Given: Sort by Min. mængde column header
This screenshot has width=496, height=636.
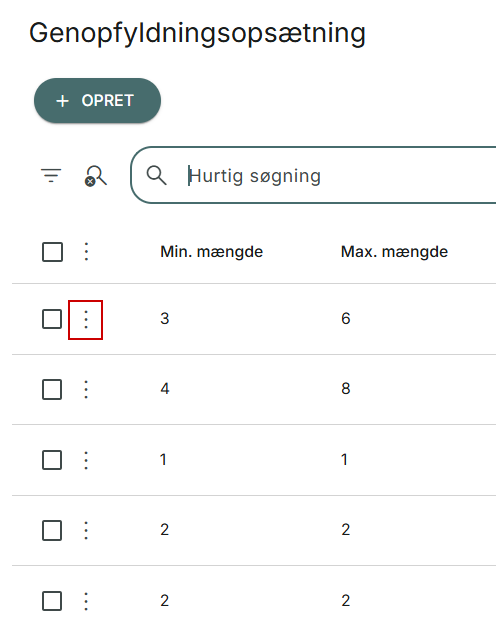Looking at the screenshot, I should click(212, 252).
